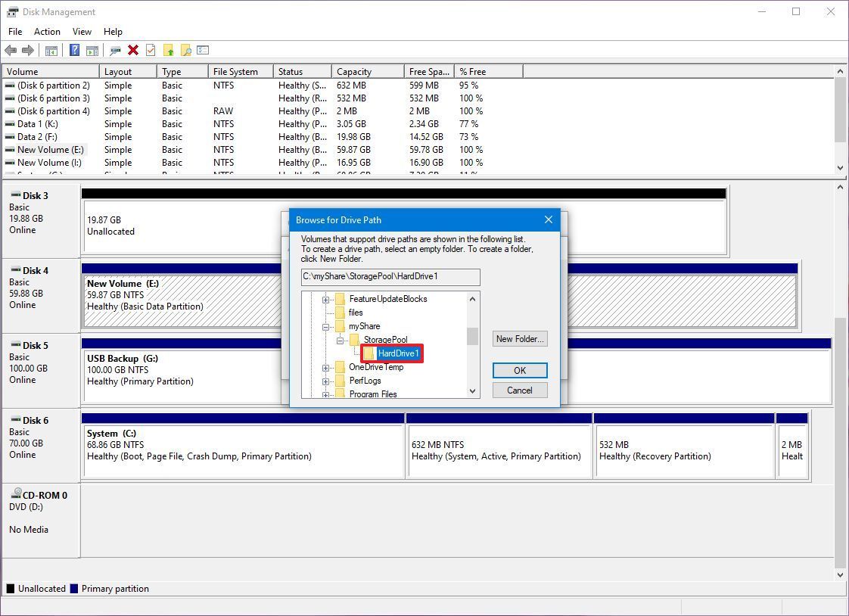Collapse the myShare folder node
Screen dimensions: 849x616
[x=325, y=325]
